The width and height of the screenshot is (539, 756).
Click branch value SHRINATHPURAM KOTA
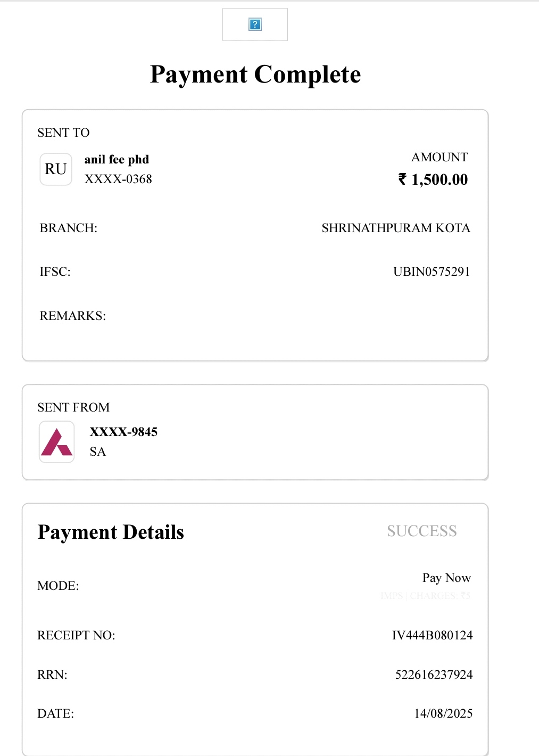point(396,228)
